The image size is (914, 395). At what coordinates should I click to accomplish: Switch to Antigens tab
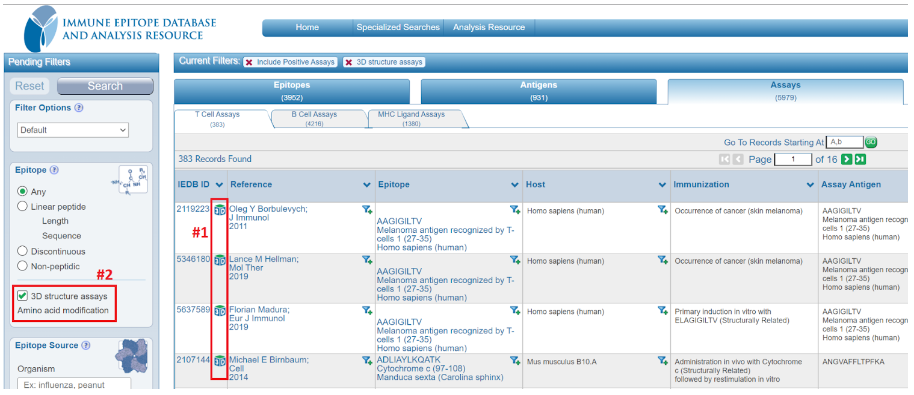pyautogui.click(x=539, y=91)
